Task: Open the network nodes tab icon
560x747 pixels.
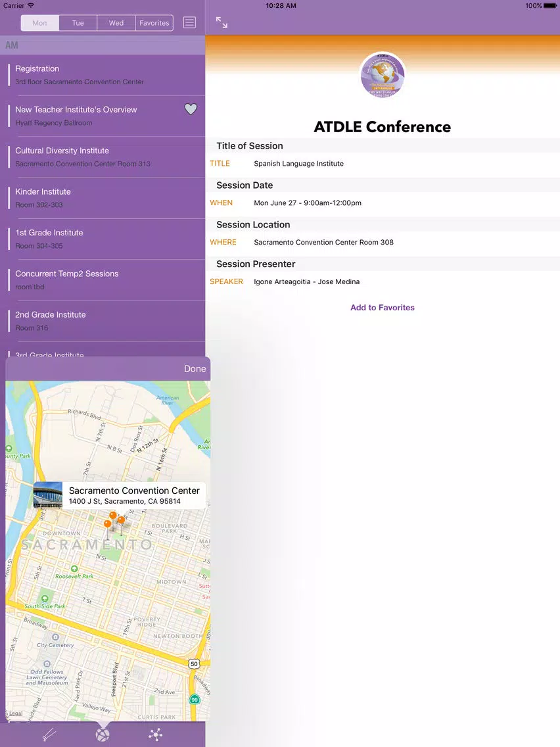Action: [x=155, y=735]
